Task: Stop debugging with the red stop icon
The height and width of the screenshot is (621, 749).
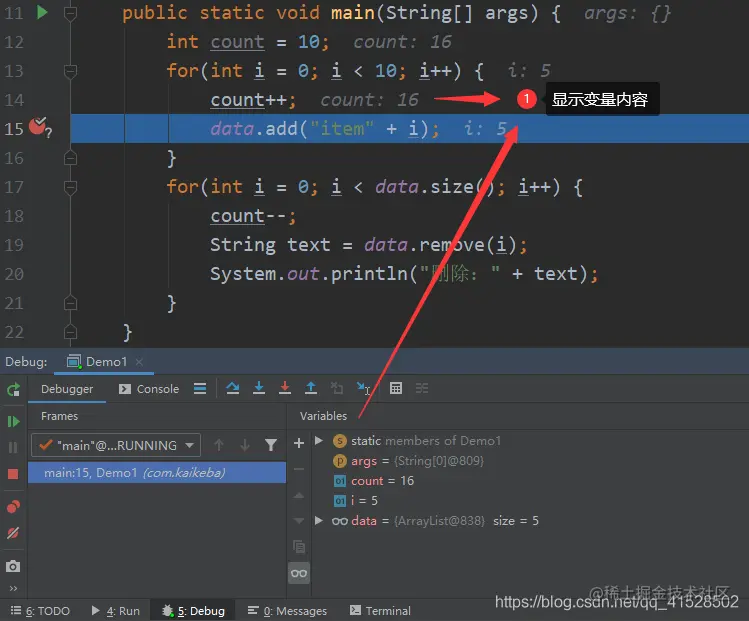Action: click(x=13, y=474)
